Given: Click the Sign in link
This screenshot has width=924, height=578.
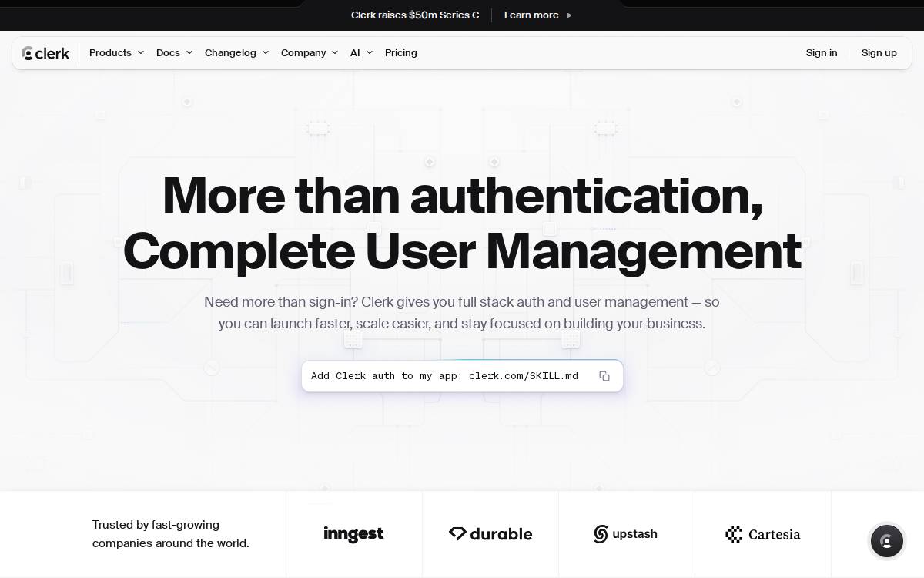Looking at the screenshot, I should 822,53.
